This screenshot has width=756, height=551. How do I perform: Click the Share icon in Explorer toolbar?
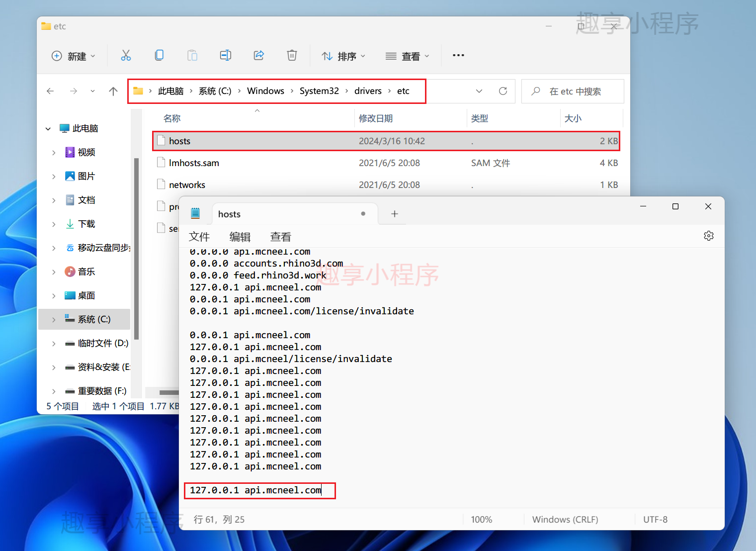pyautogui.click(x=259, y=56)
